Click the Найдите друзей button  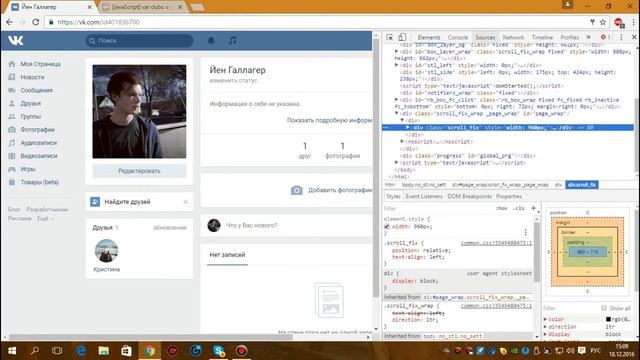127,202
